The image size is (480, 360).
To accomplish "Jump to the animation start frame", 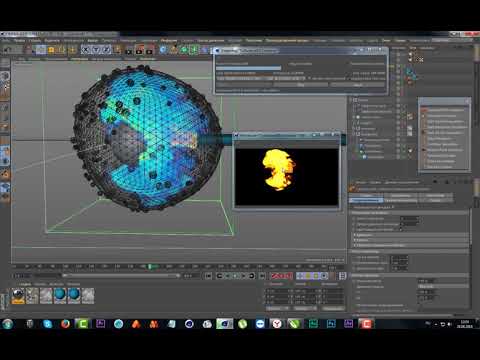I will coord(209,276).
